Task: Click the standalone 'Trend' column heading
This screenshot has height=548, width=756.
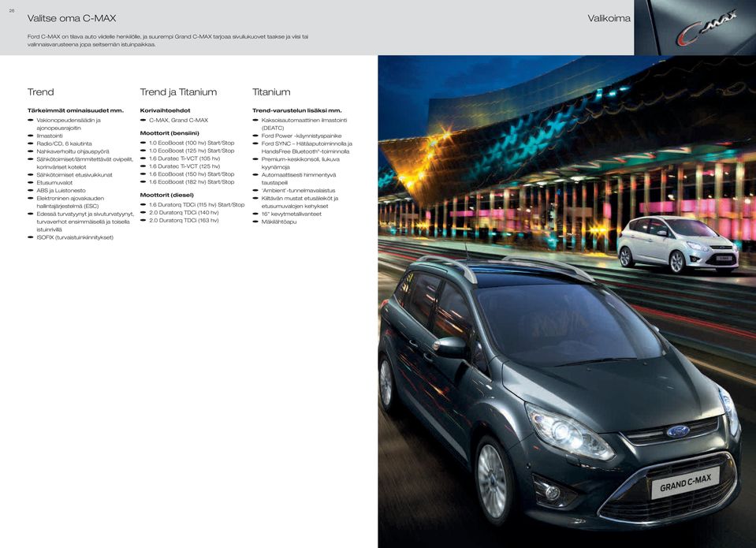Action: [40, 92]
